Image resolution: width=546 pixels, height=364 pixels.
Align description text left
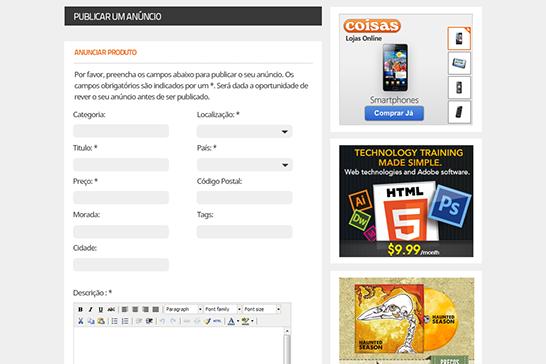click(125, 309)
